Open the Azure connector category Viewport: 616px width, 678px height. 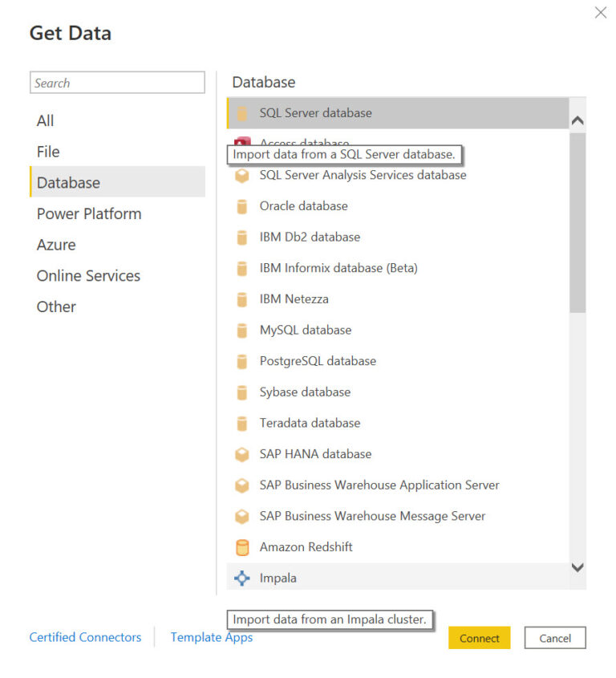pyautogui.click(x=56, y=245)
